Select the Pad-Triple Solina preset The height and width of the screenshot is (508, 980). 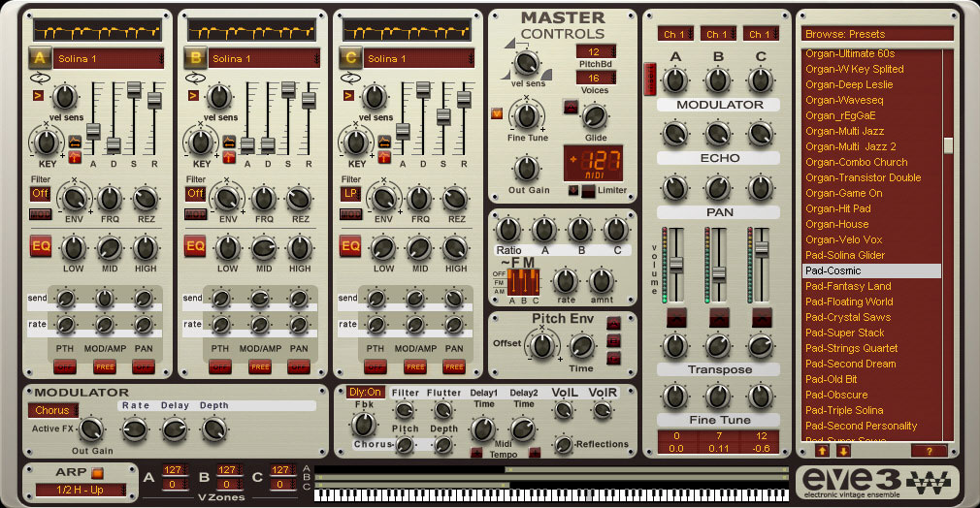coord(871,410)
